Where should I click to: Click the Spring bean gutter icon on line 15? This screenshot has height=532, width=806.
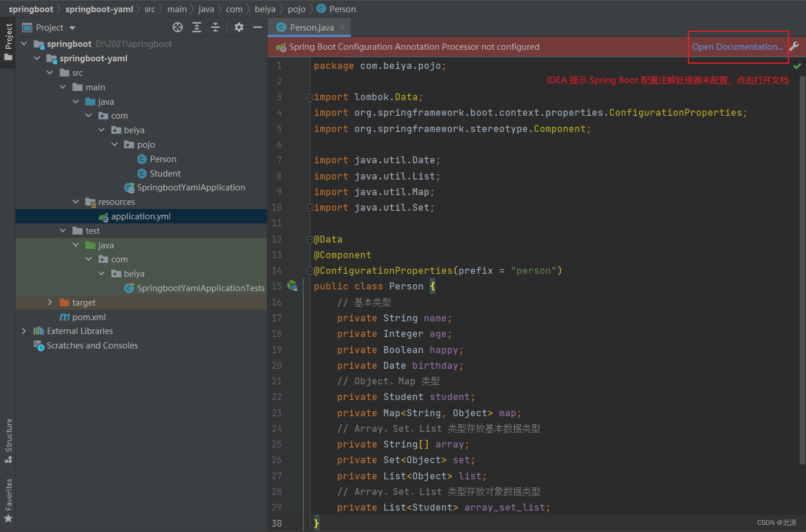[x=292, y=286]
